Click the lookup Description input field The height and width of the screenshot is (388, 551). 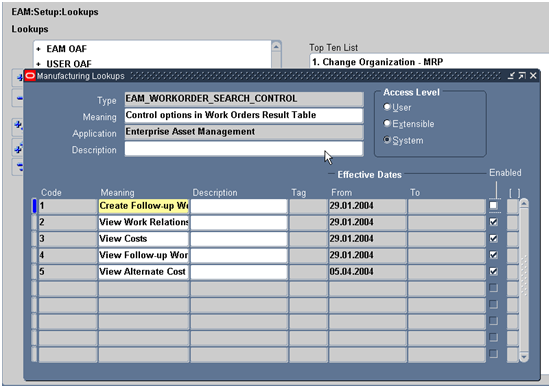[244, 149]
